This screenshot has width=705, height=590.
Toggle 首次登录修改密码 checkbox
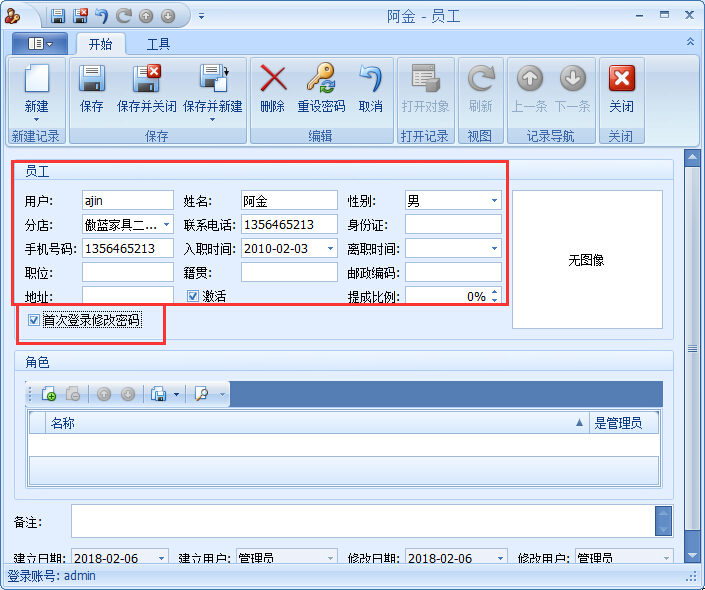click(x=34, y=320)
